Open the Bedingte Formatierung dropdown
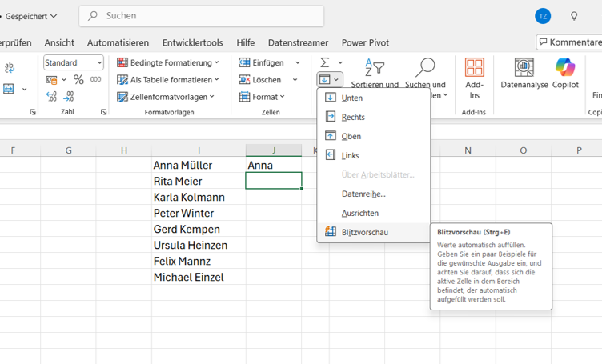602x364 pixels. 168,62
